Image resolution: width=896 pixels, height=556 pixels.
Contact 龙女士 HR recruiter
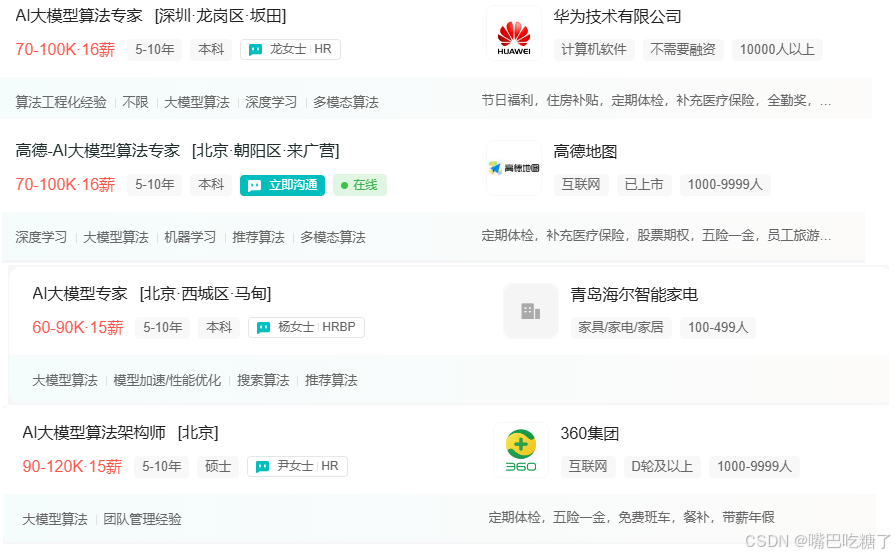click(290, 50)
